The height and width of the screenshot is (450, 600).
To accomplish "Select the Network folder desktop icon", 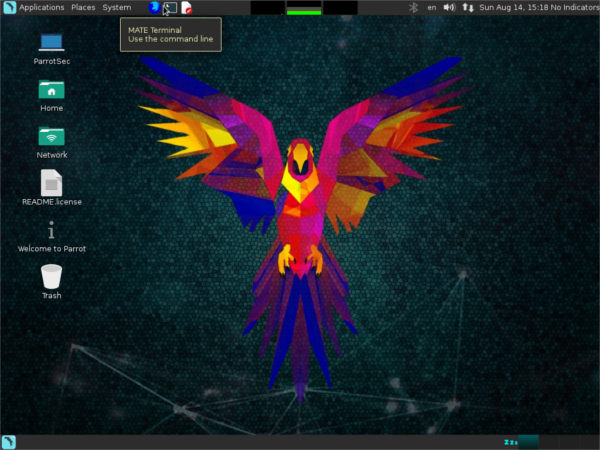I will (51, 142).
